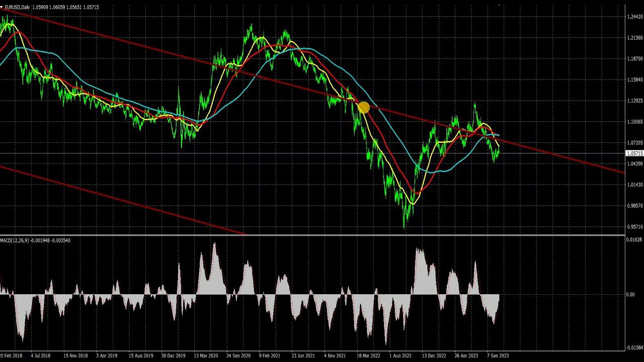644x362 pixels.
Task: Click the 1 Aug 2022 date label
Action: pos(400,356)
